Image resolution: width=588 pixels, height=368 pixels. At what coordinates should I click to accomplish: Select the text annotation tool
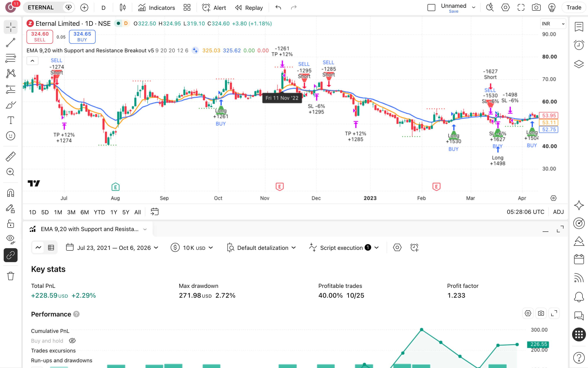tap(11, 120)
